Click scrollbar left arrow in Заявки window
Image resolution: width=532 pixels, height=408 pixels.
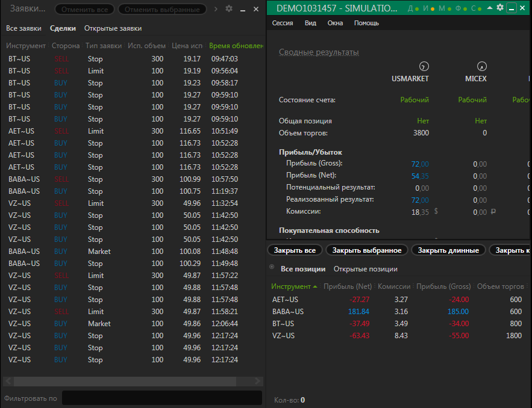coord(8,382)
